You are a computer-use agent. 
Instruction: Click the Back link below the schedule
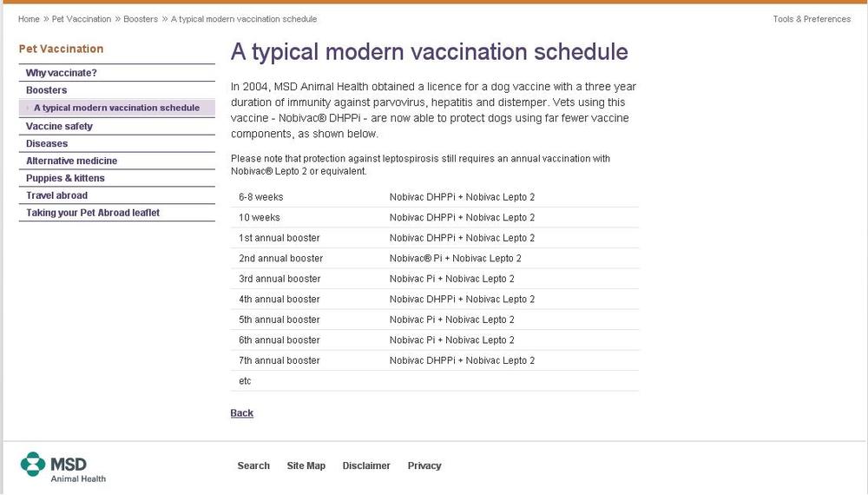242,413
